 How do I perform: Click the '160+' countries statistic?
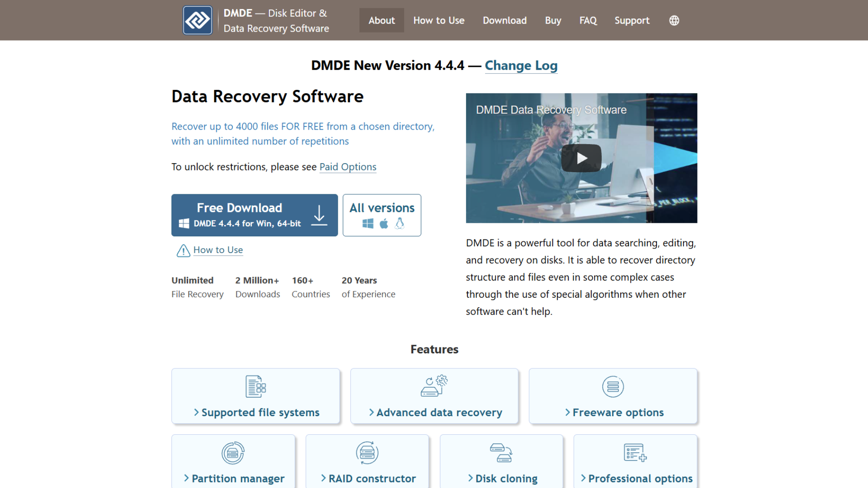click(x=302, y=281)
